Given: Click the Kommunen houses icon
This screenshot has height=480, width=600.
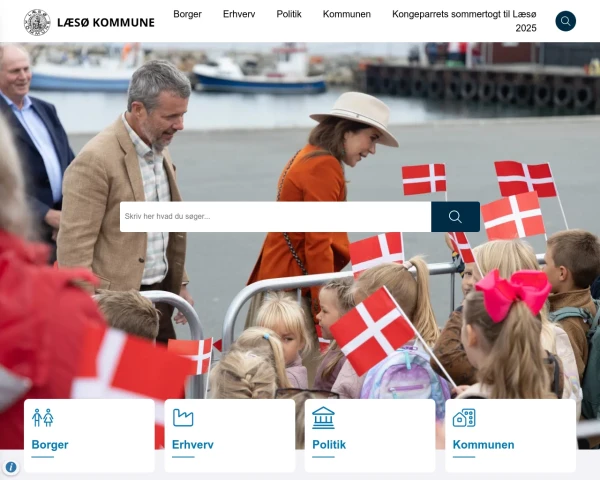Looking at the screenshot, I should (x=464, y=418).
